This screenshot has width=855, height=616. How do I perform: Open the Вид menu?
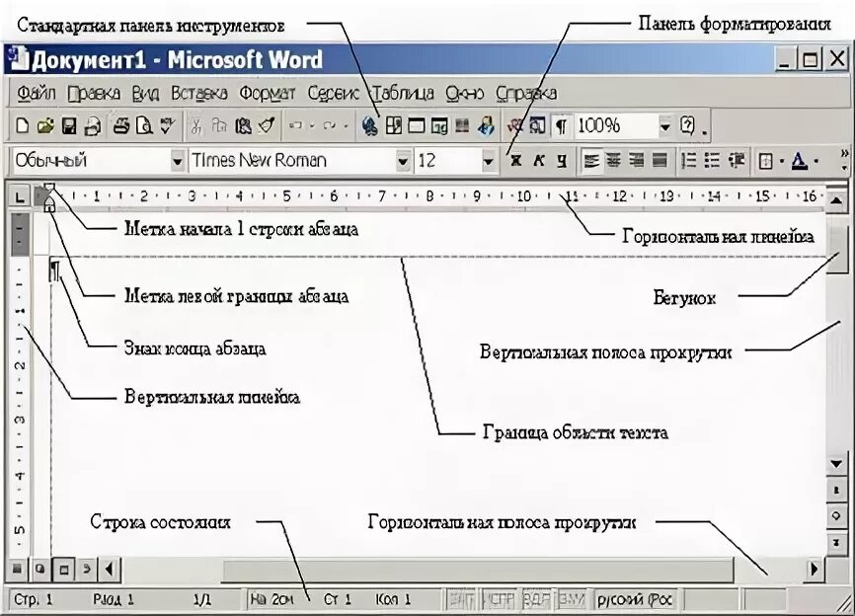pyautogui.click(x=145, y=93)
